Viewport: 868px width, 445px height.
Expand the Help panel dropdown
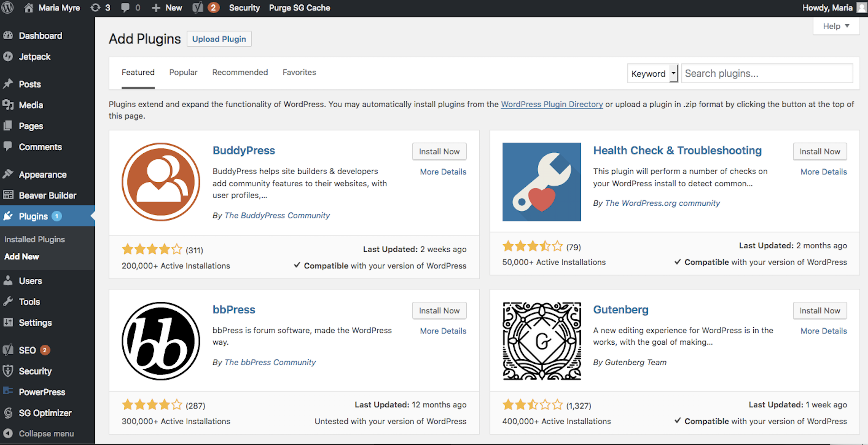(x=836, y=26)
